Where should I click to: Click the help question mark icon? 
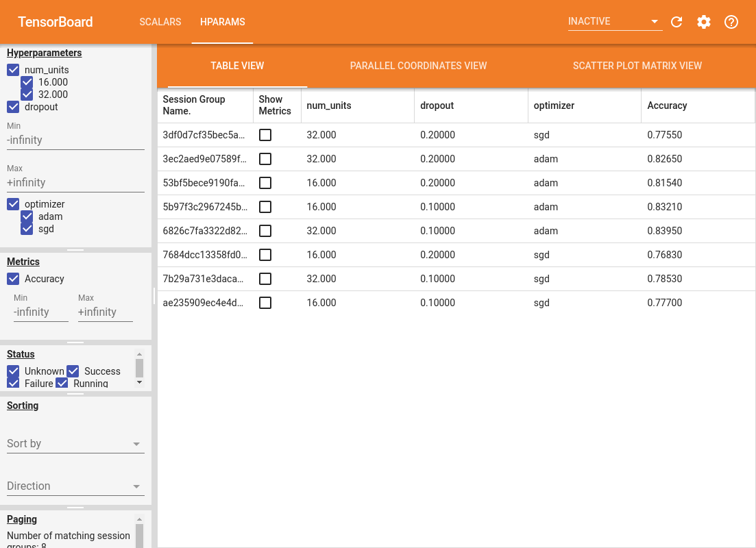[731, 22]
